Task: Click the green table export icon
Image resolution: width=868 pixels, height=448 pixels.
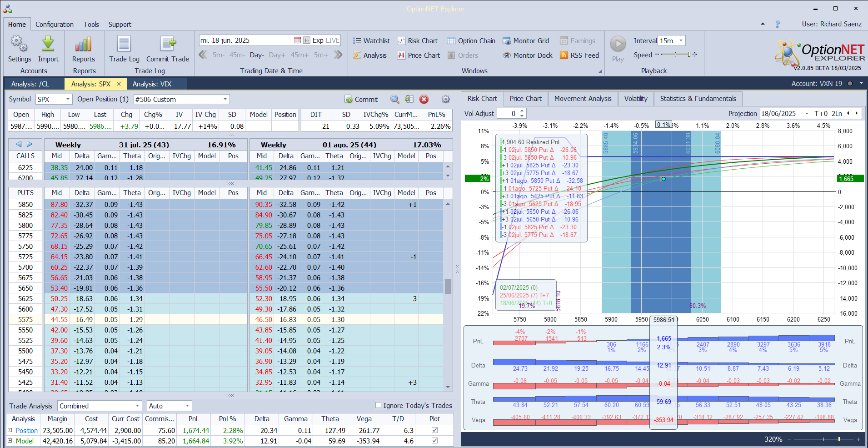Action: click(x=409, y=99)
